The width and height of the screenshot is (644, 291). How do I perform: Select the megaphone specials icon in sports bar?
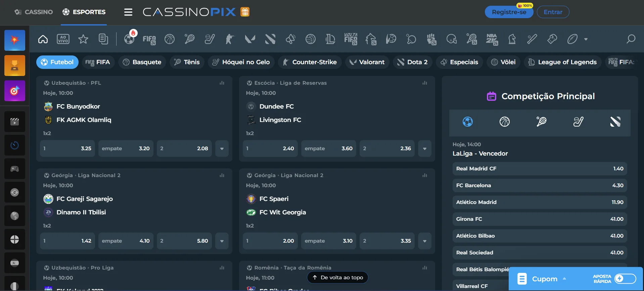tap(290, 39)
